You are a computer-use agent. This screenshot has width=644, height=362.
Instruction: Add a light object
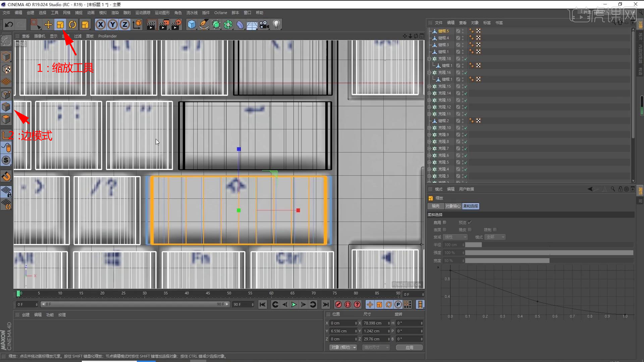[x=276, y=24]
